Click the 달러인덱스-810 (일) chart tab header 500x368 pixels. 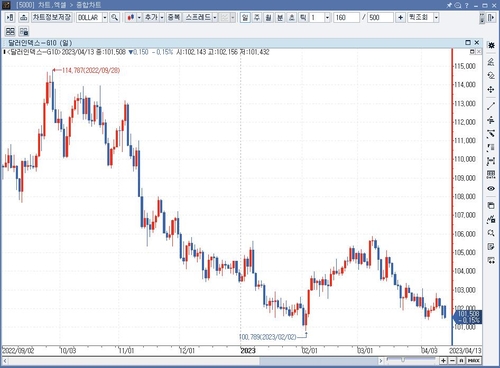[x=40, y=43]
